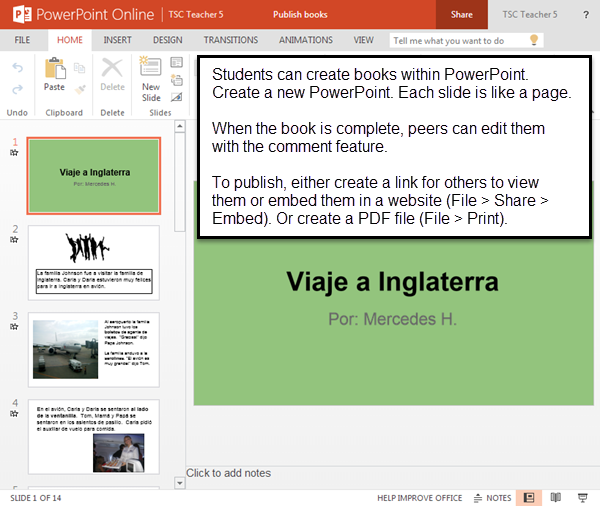The image size is (600, 506).
Task: Click the Delete X icon
Action: coord(113,69)
